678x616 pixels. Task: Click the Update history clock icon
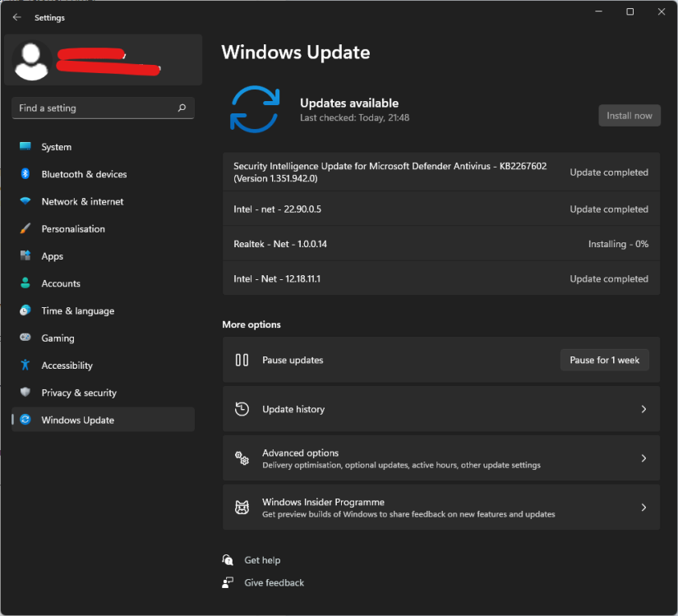pos(242,409)
